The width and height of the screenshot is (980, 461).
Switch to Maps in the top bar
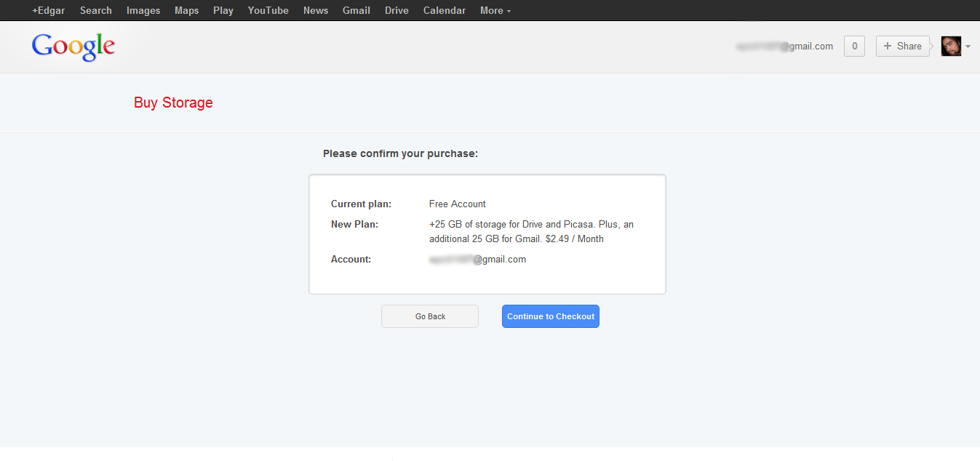click(x=186, y=10)
